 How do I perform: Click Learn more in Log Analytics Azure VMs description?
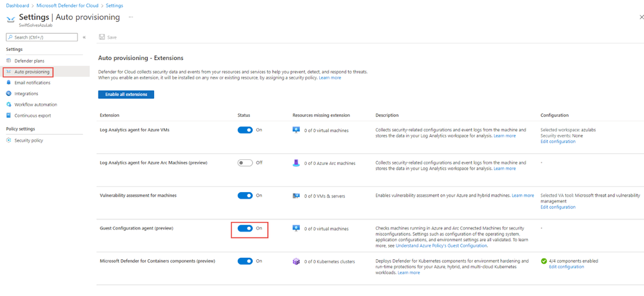click(x=505, y=135)
